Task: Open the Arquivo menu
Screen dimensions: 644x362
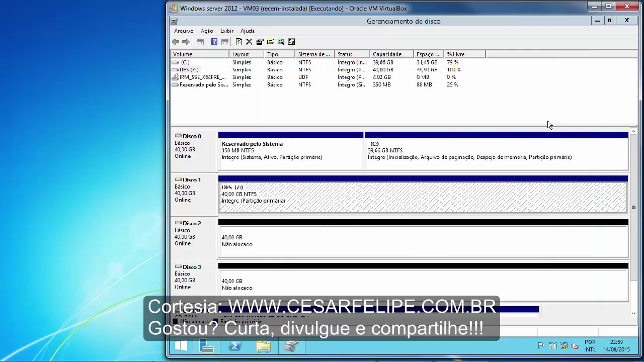Action: (x=184, y=31)
